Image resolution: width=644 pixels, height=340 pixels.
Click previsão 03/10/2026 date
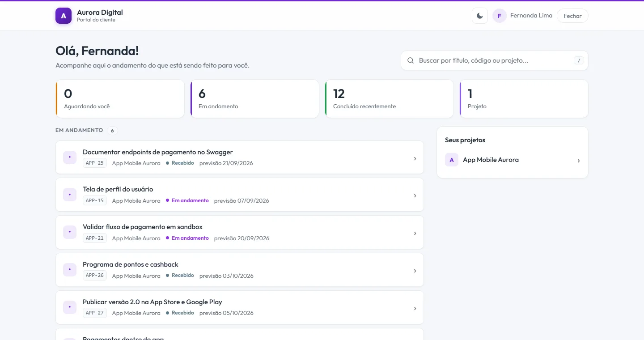(226, 276)
